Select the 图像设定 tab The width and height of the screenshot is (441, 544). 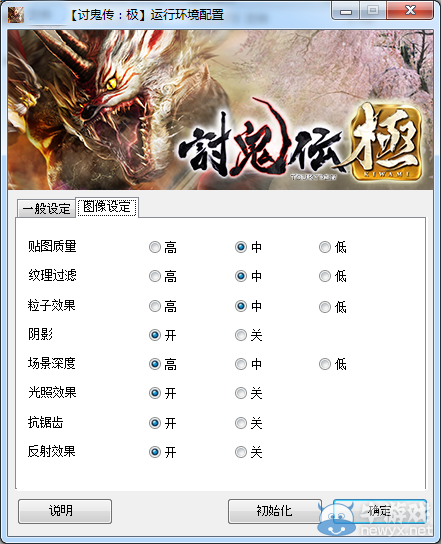point(107,207)
